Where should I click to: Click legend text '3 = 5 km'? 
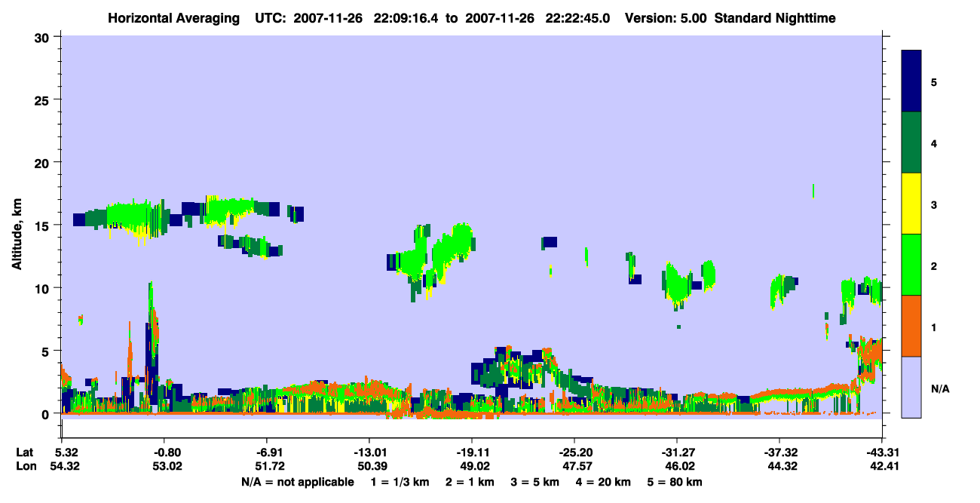(x=536, y=482)
